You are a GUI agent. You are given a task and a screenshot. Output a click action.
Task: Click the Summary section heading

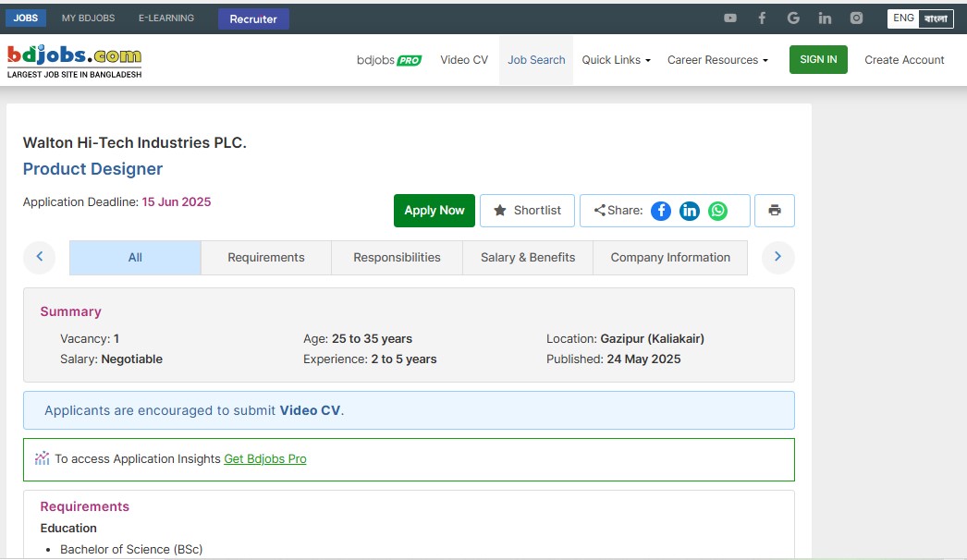[71, 311]
